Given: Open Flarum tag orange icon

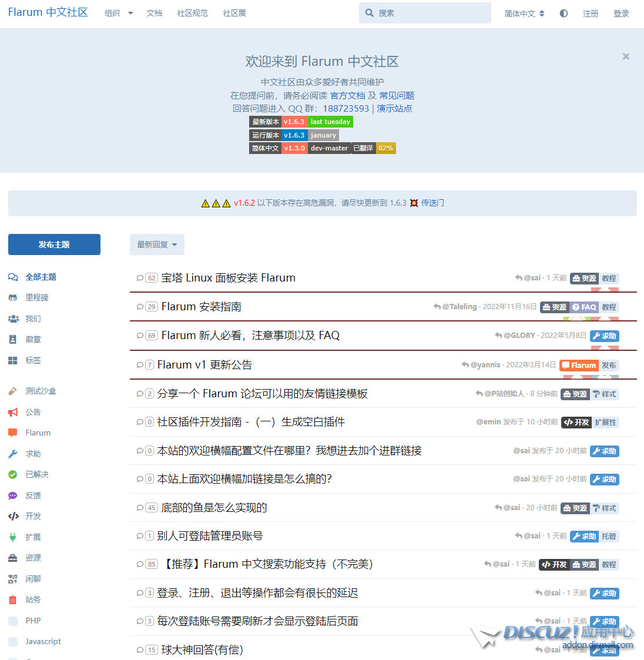Looking at the screenshot, I should pos(13,433).
